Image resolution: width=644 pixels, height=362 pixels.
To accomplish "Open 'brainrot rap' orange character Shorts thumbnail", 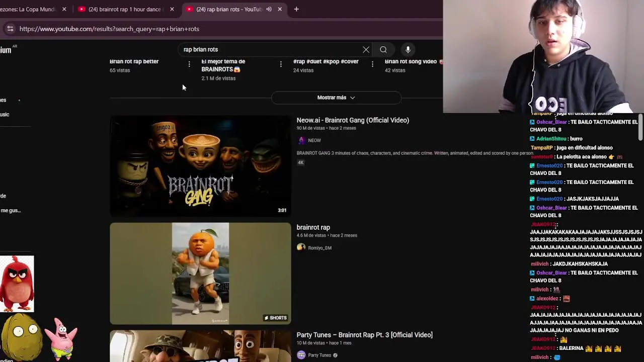I will tap(200, 274).
